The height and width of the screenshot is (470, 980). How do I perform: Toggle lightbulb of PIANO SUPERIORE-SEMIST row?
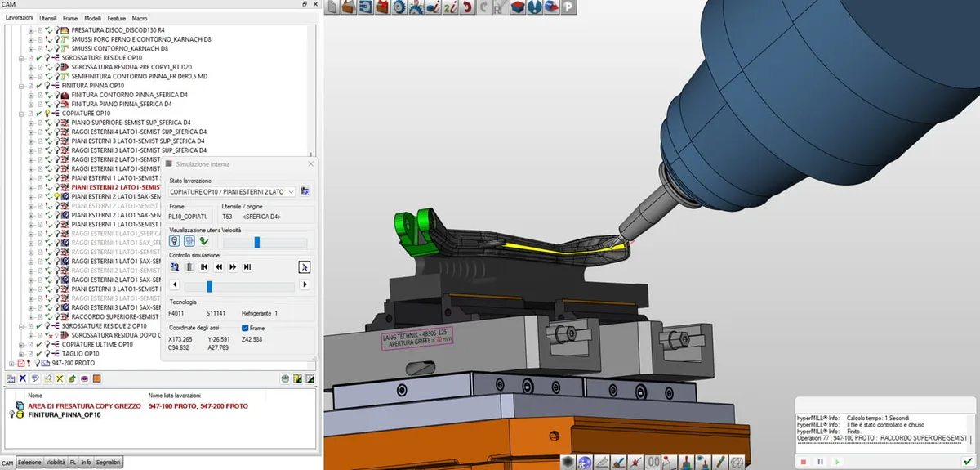(x=57, y=123)
